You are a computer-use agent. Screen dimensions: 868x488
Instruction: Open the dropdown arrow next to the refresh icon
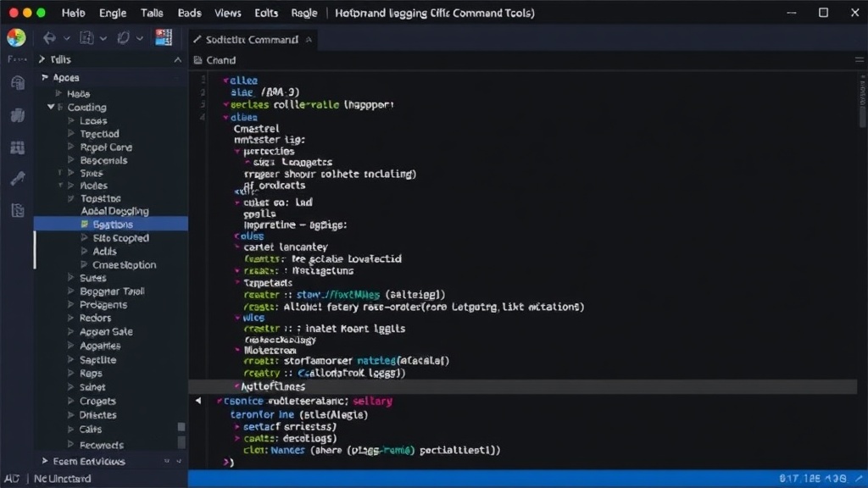[x=140, y=38]
